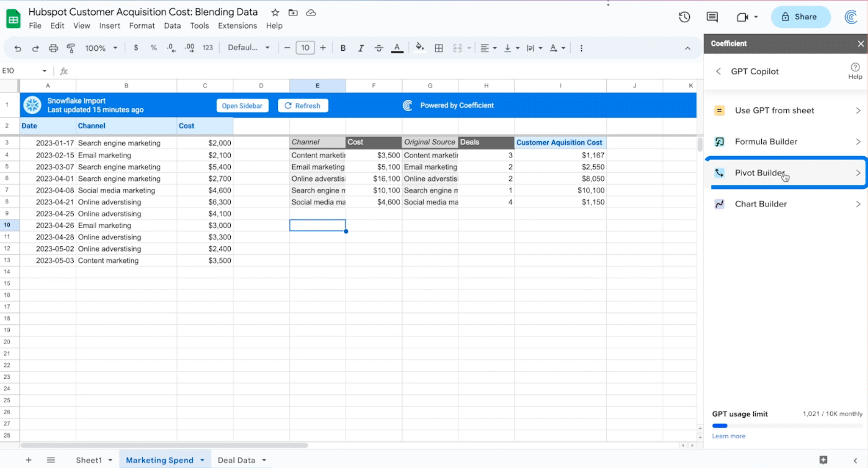
Task: Open the text color picker
Action: [397, 48]
